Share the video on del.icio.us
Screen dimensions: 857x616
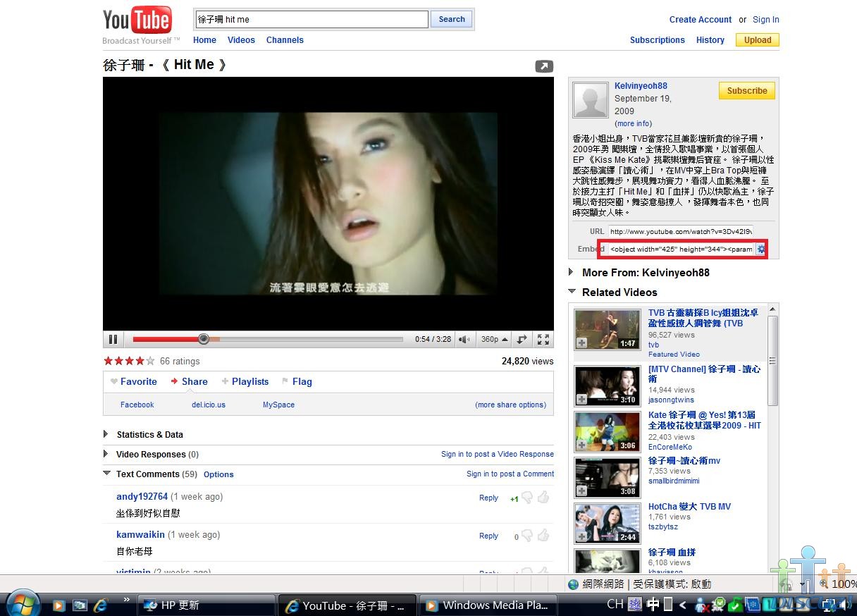[209, 405]
